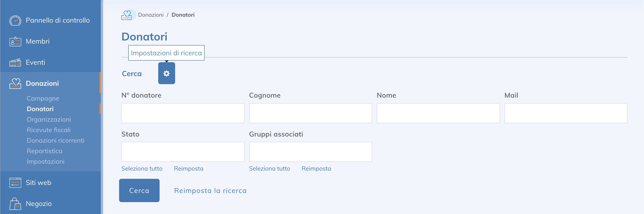The height and width of the screenshot is (214, 644).
Task: Open Ricevute fiscali from the sidebar
Action: [49, 130]
